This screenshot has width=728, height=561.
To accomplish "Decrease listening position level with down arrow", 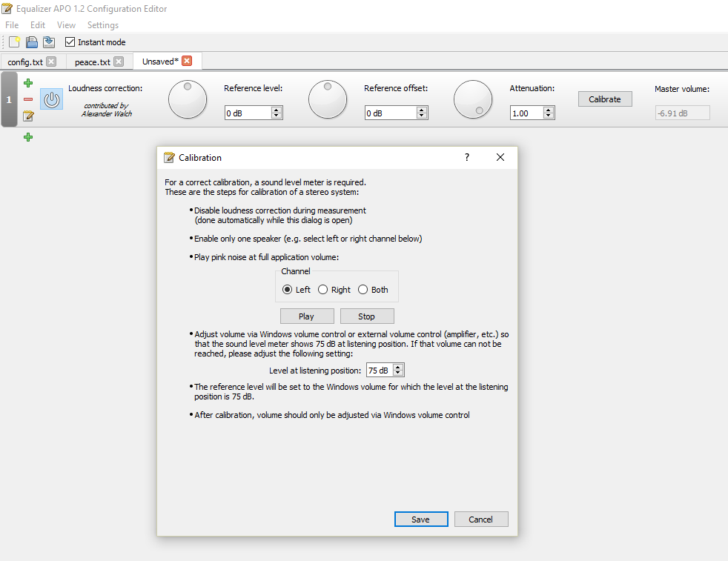I will click(x=398, y=373).
